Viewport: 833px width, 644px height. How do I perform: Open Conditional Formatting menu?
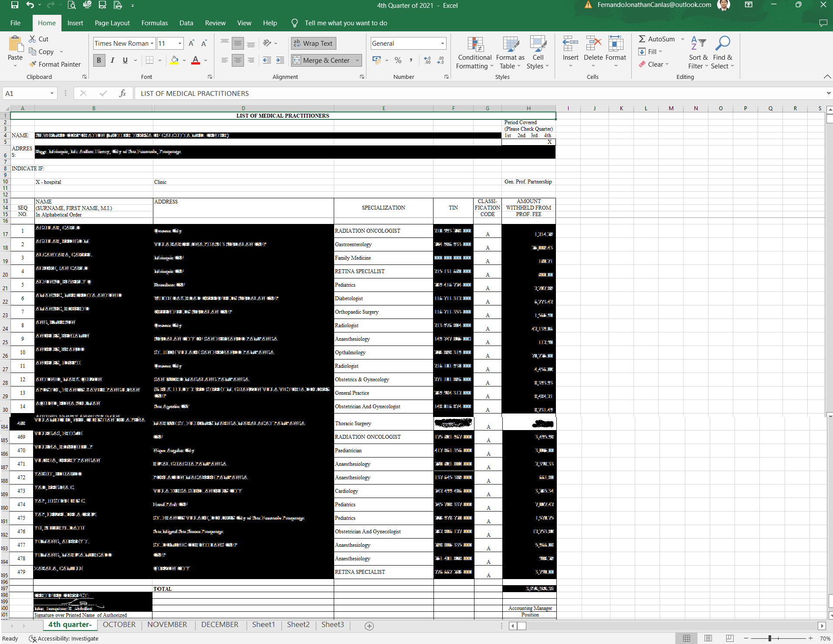[475, 53]
